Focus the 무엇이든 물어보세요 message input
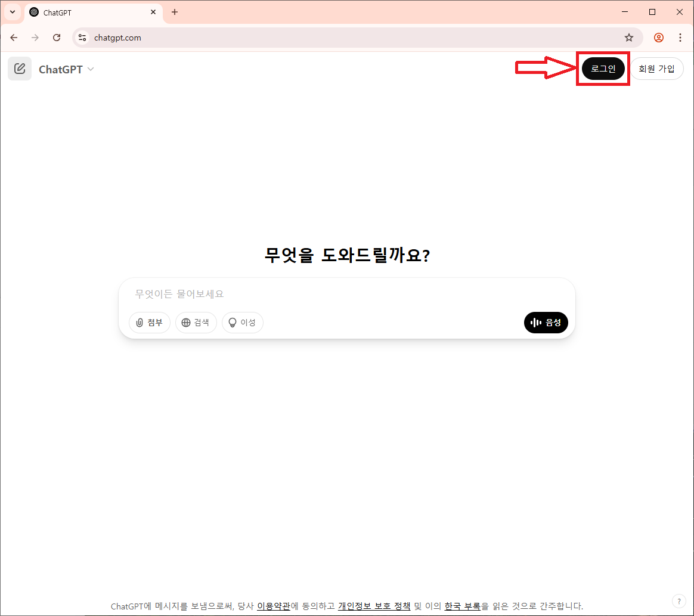Viewport: 694px width, 616px height. 346,294
